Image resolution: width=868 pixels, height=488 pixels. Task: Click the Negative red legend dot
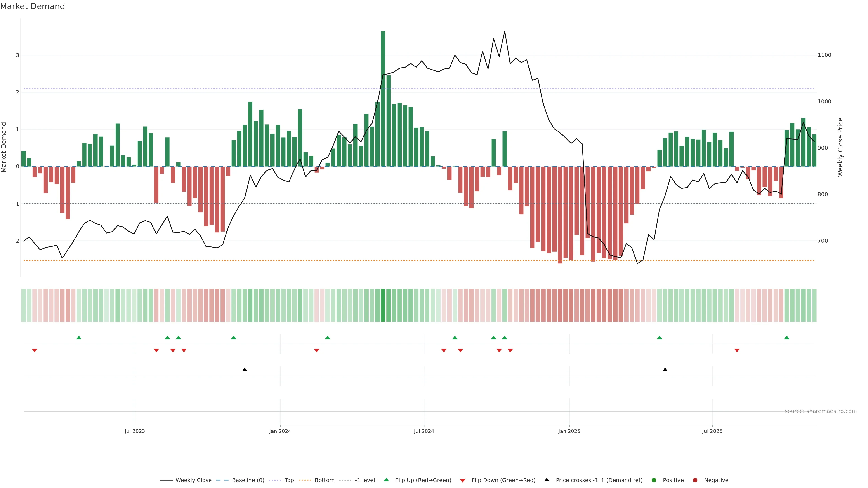pyautogui.click(x=695, y=480)
